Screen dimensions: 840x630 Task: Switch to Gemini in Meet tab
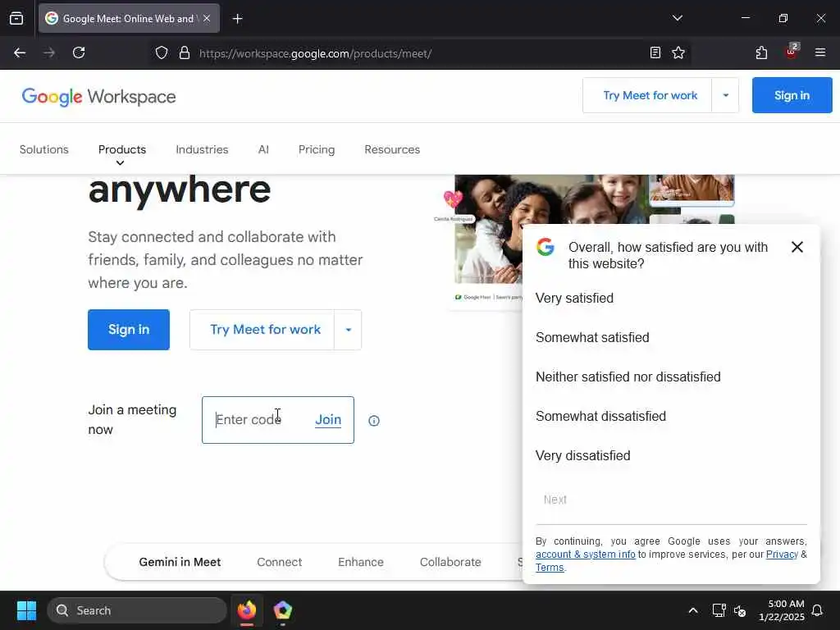point(180,562)
